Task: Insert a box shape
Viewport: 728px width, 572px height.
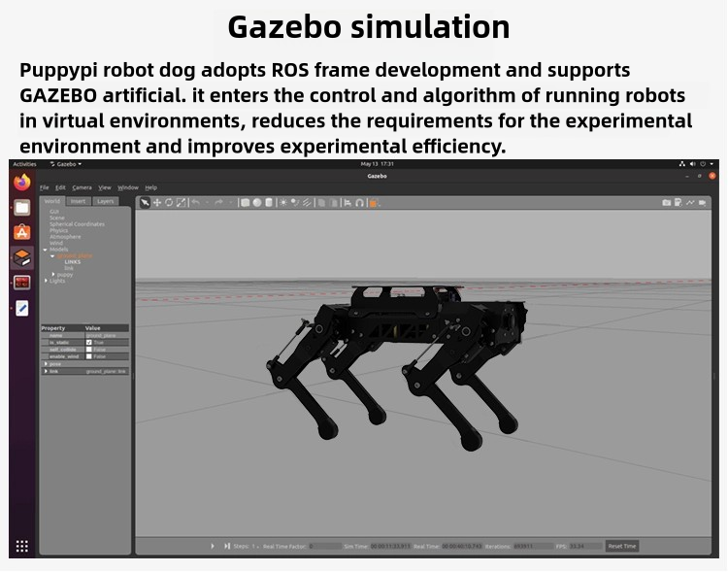Action: pyautogui.click(x=246, y=203)
